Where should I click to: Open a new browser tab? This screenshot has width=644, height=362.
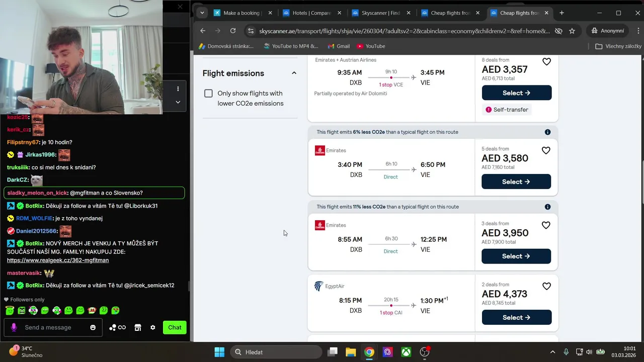point(561,13)
